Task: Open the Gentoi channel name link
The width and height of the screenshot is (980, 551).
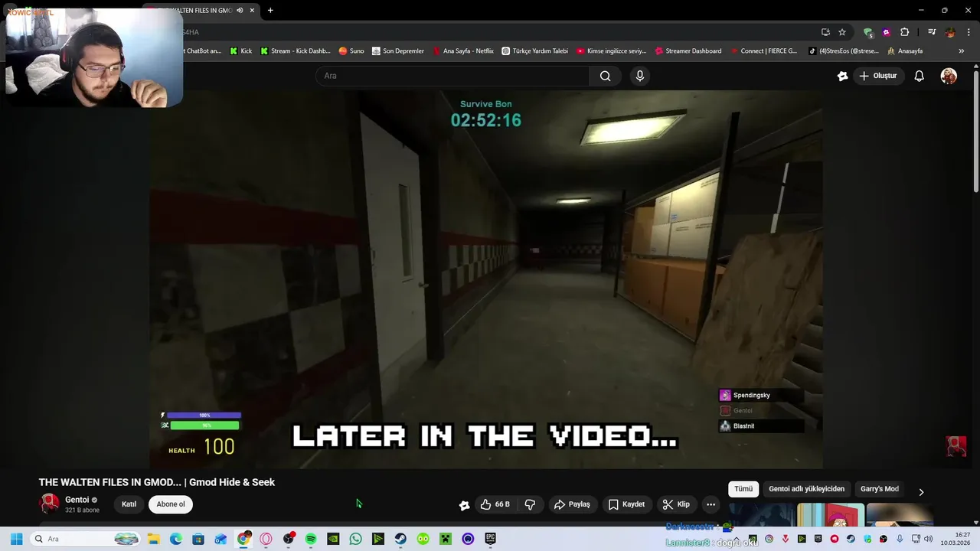Action: [77, 500]
